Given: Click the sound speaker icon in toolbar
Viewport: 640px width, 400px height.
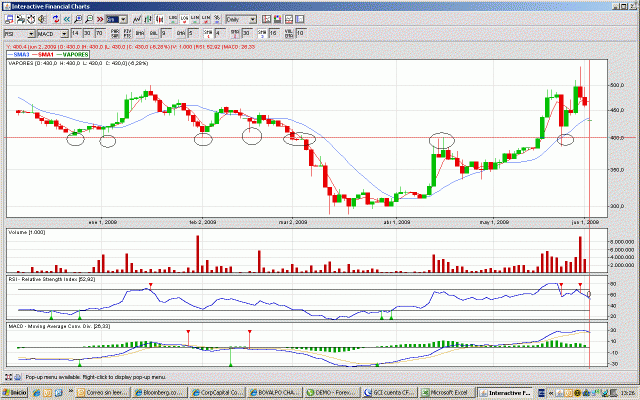Looking at the screenshot, I should tap(42, 19).
